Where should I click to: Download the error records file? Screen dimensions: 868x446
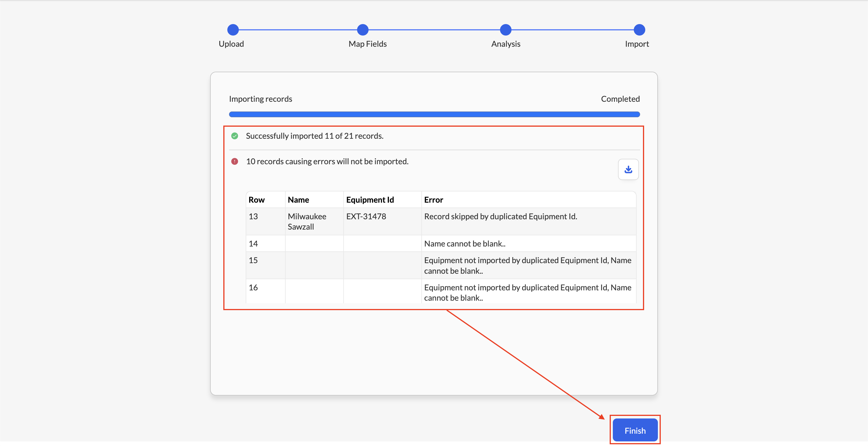pyautogui.click(x=628, y=169)
